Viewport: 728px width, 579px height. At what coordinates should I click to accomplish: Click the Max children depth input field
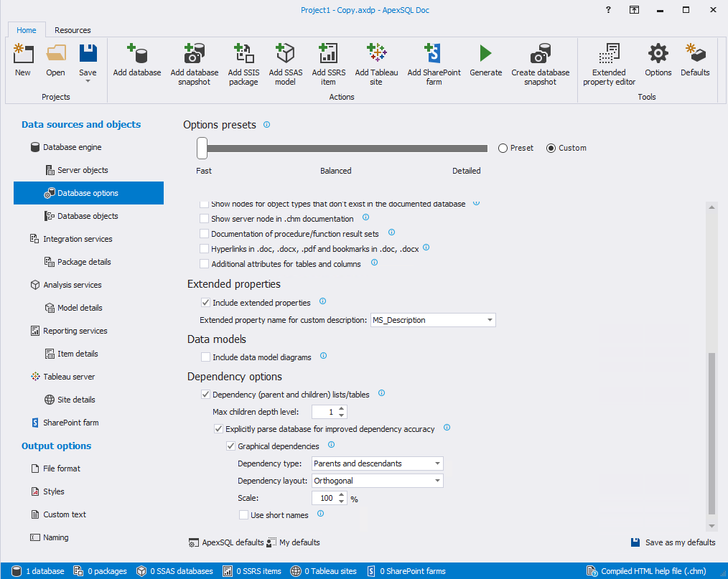[x=324, y=412]
